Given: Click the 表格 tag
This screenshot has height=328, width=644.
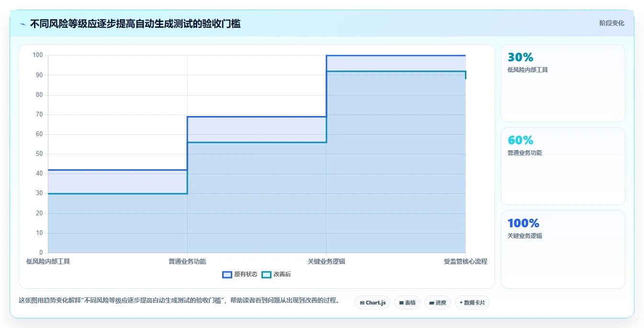Looking at the screenshot, I should 407,303.
